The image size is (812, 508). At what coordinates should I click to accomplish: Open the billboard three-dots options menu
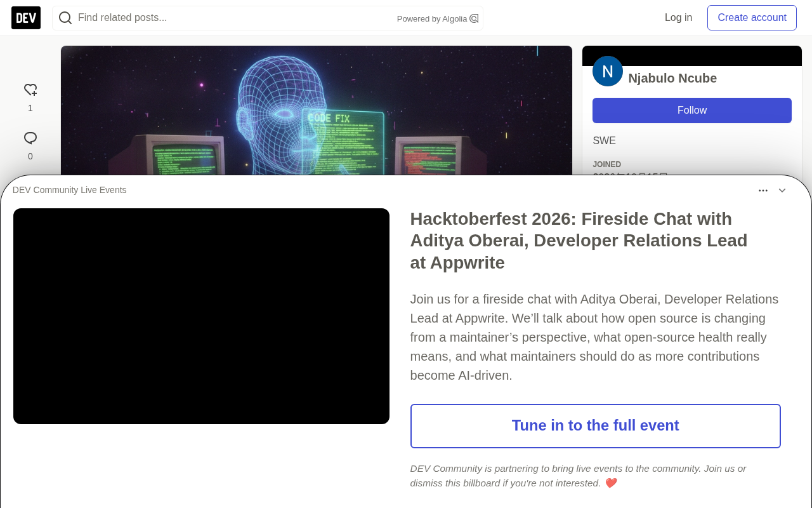click(763, 190)
